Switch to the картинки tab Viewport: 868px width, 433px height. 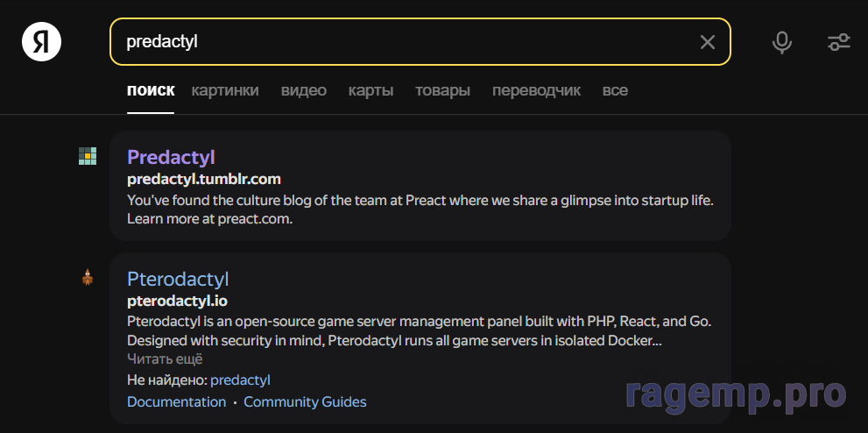pos(225,90)
